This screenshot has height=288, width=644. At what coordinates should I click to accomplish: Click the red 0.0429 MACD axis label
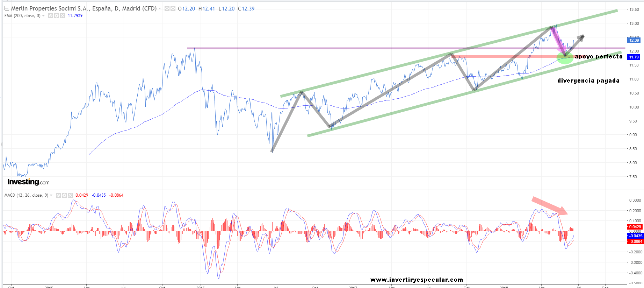tap(635, 227)
